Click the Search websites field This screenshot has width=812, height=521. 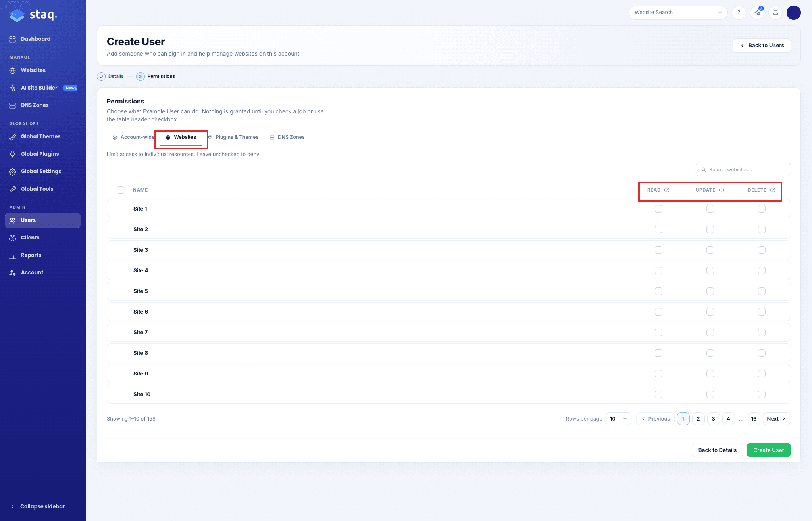click(743, 170)
